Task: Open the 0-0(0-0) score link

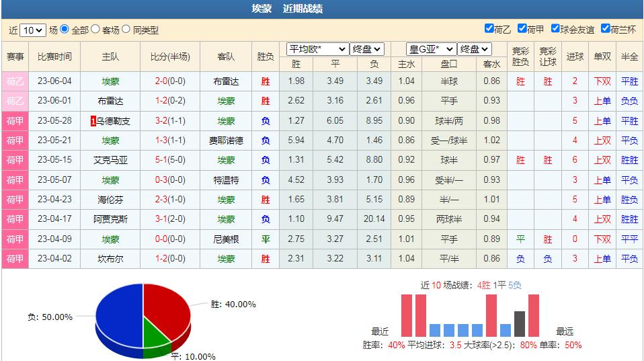Action: [x=170, y=239]
